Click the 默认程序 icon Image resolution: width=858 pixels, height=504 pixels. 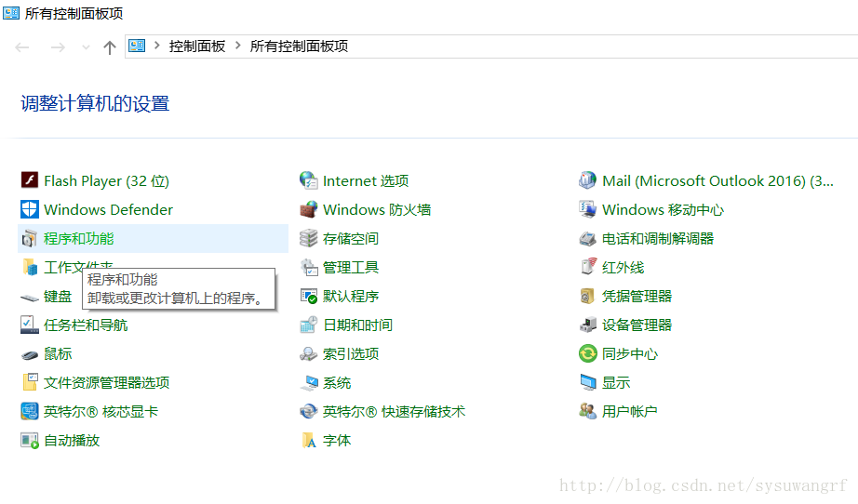tap(309, 296)
